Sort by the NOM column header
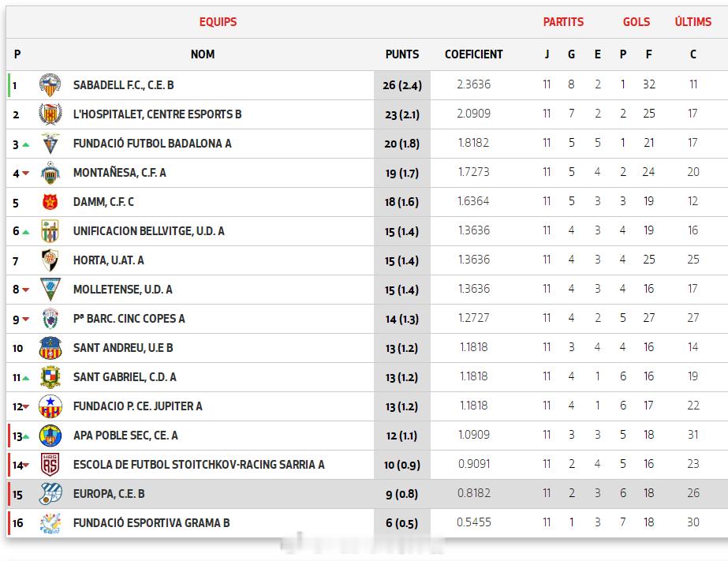The height and width of the screenshot is (561, 728). (203, 54)
